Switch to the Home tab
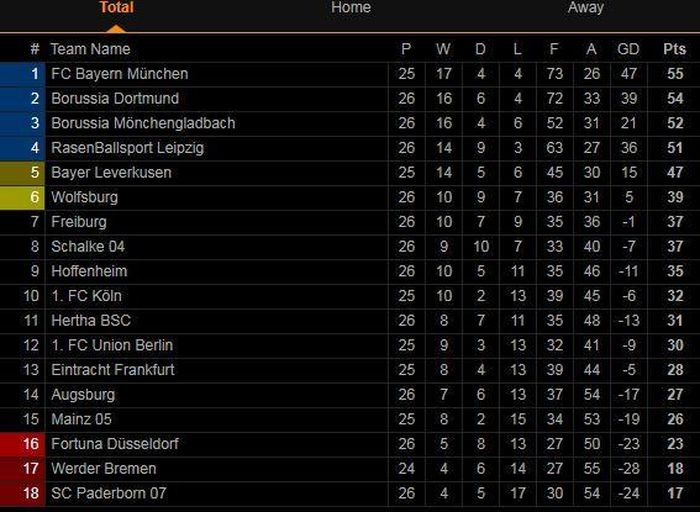This screenshot has width=700, height=512. pos(351,8)
